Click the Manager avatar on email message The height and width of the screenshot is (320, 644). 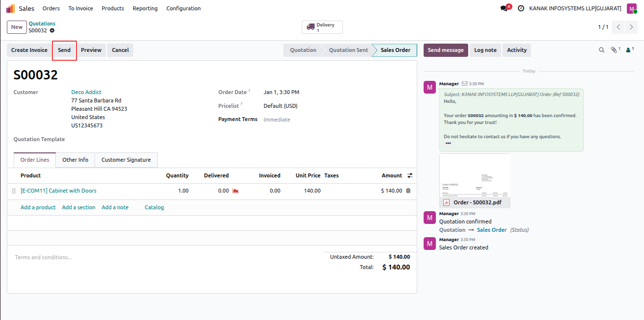click(429, 88)
